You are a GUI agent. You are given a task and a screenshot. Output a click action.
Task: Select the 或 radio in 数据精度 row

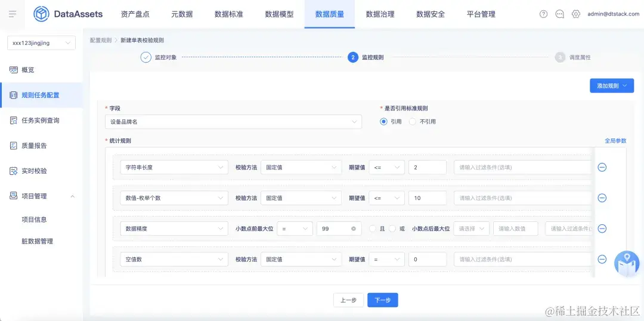coord(392,229)
